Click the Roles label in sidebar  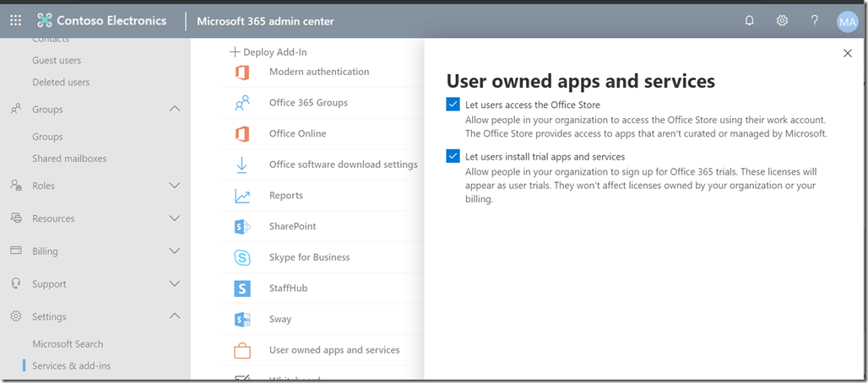click(x=43, y=186)
